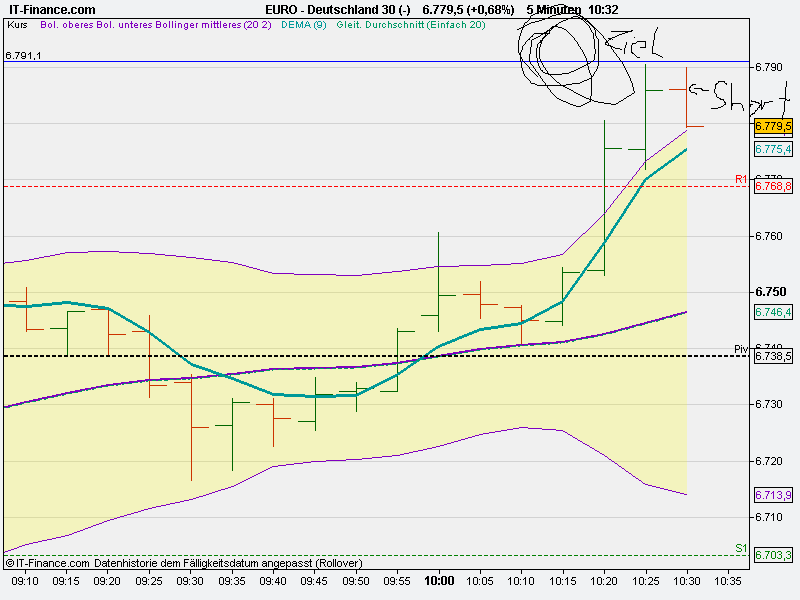Toggle the S1 support level label
This screenshot has height=600, width=800.
coord(739,548)
